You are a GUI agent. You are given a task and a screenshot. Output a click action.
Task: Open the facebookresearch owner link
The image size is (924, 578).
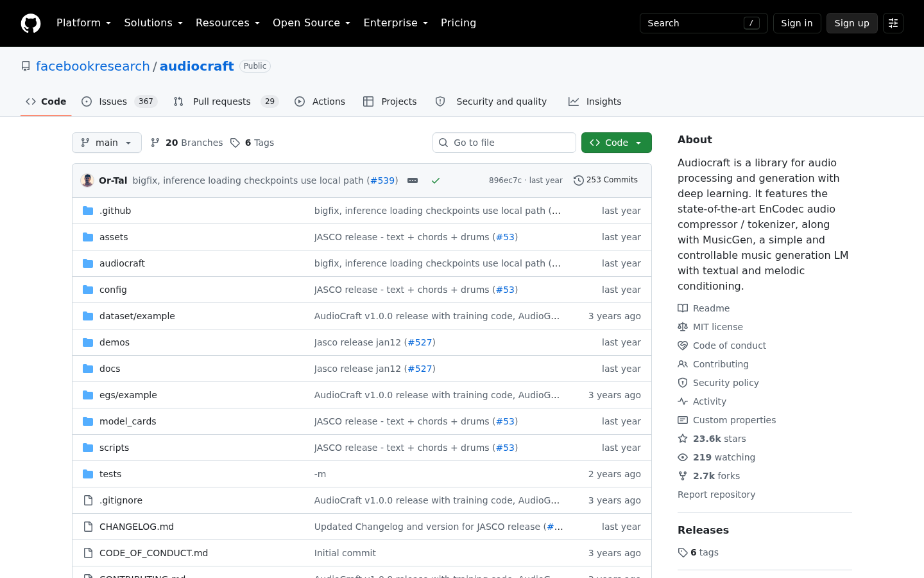click(92, 66)
